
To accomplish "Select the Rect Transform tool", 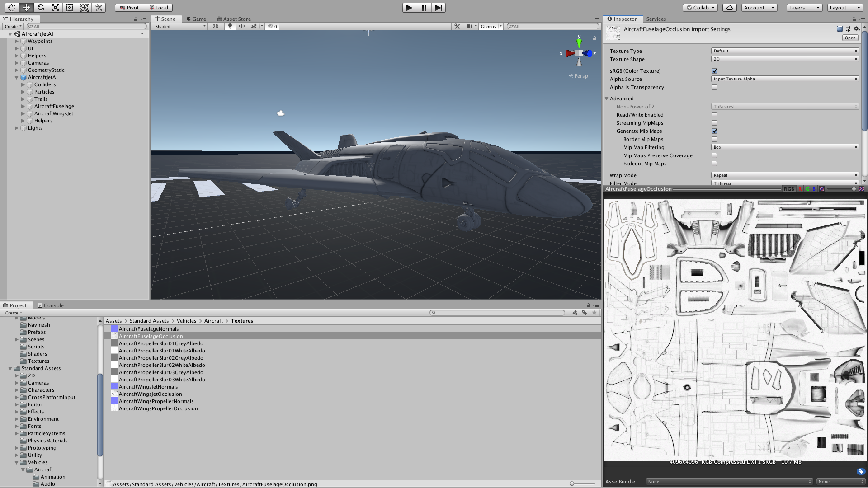I will coord(69,8).
